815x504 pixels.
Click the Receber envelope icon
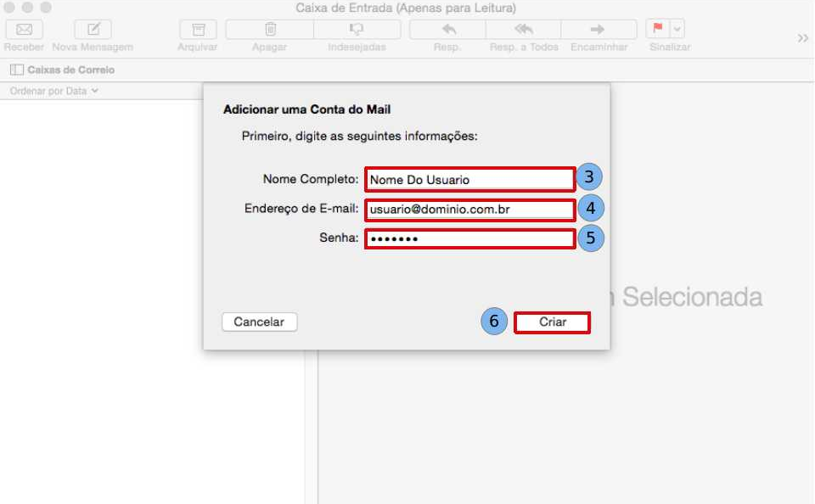tap(24, 30)
